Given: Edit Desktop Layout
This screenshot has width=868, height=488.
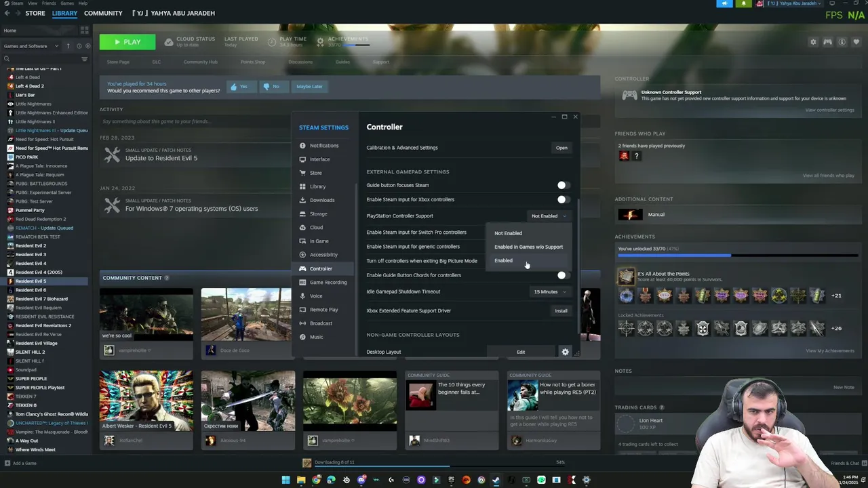Looking at the screenshot, I should [521, 352].
